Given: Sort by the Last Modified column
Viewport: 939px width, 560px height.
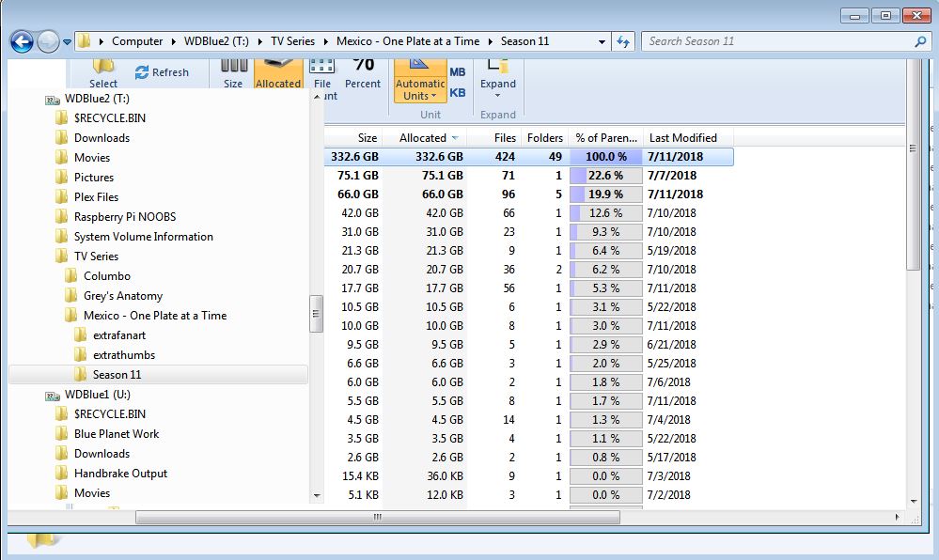Looking at the screenshot, I should [x=682, y=138].
